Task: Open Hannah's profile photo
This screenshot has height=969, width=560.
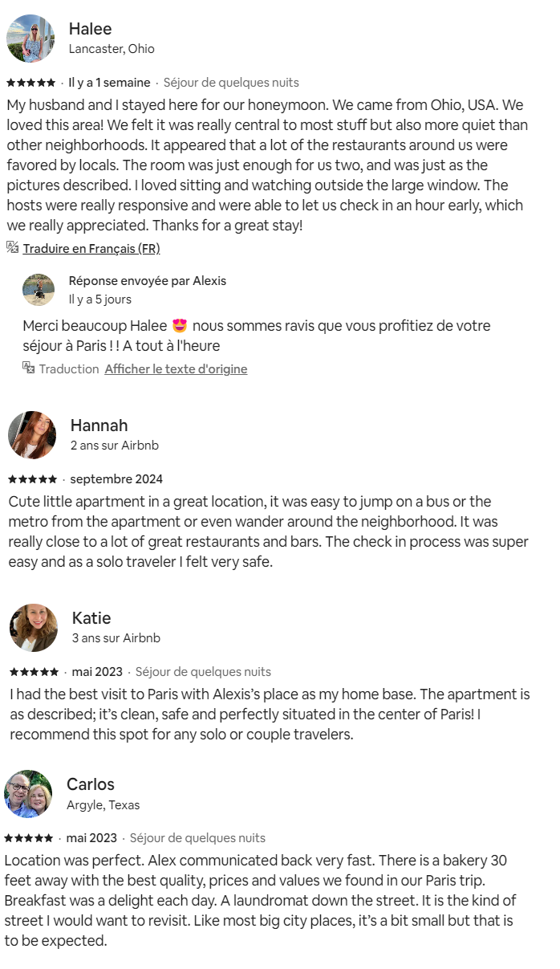Action: (x=32, y=435)
